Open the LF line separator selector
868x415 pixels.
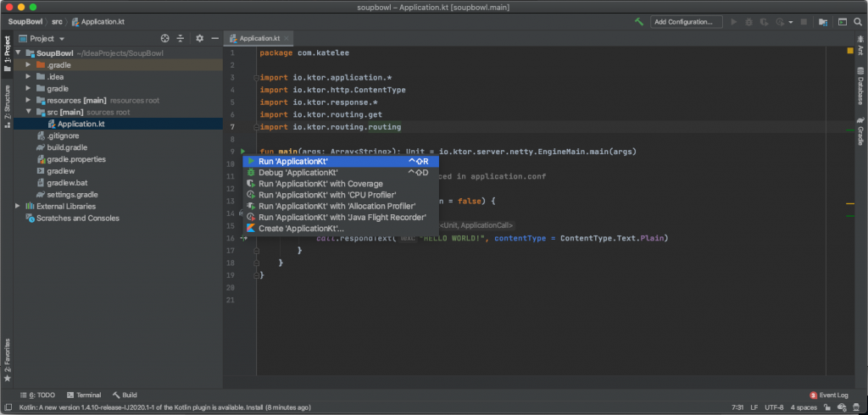coord(754,408)
